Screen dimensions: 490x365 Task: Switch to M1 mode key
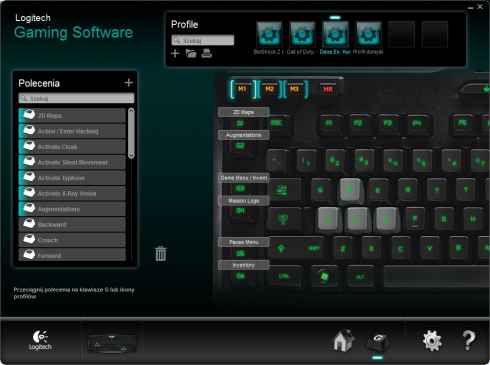tap(242, 89)
